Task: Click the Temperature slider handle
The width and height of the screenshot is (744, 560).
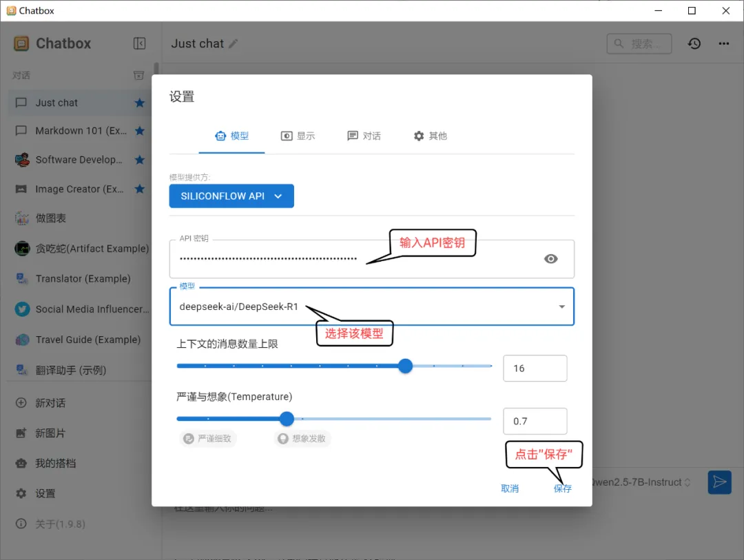Action: pos(287,419)
